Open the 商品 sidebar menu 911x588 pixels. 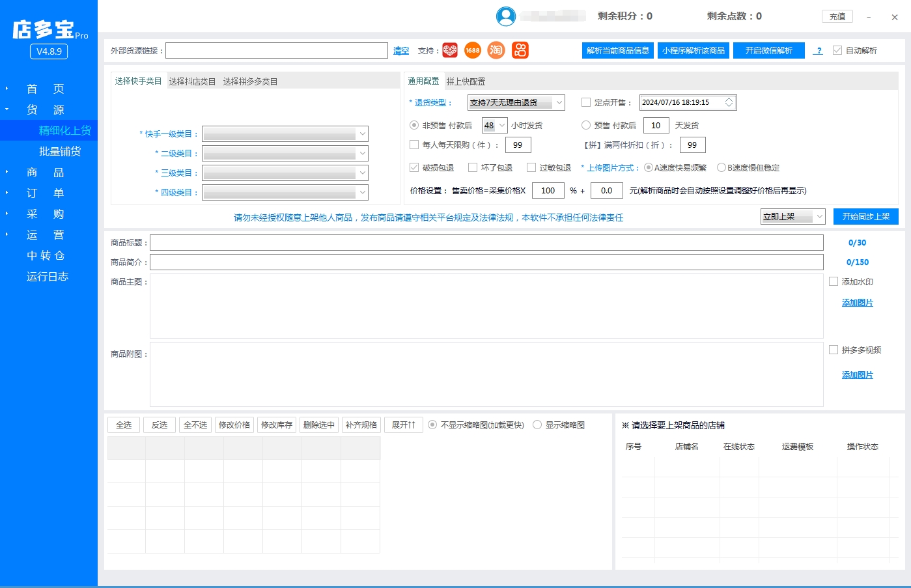pos(45,172)
